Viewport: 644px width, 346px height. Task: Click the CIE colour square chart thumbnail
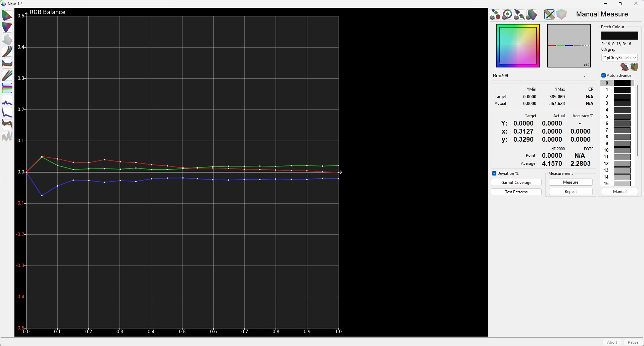[x=518, y=46]
